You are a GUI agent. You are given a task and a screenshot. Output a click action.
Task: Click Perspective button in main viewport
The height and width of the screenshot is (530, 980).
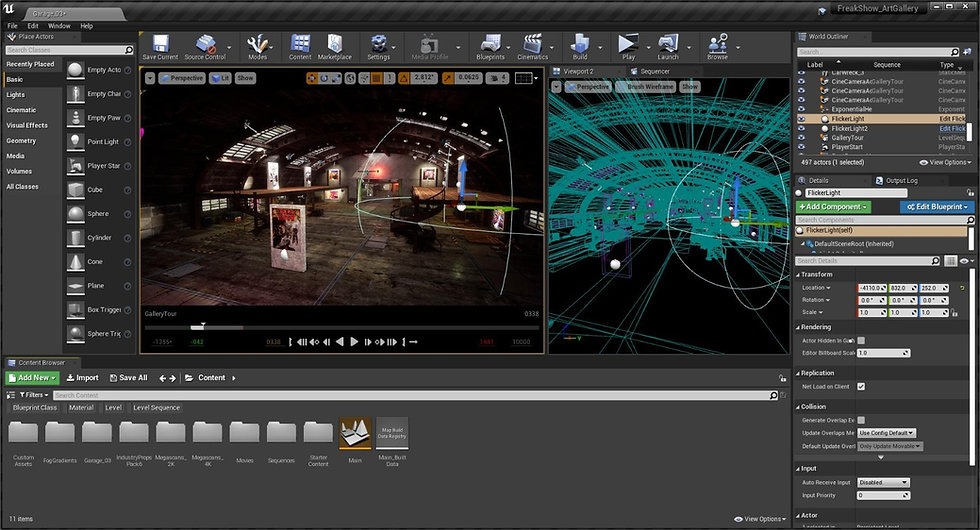[181, 78]
